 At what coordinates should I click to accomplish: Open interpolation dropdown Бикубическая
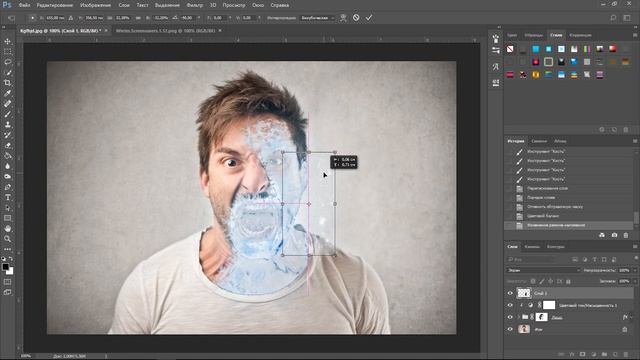coord(318,18)
